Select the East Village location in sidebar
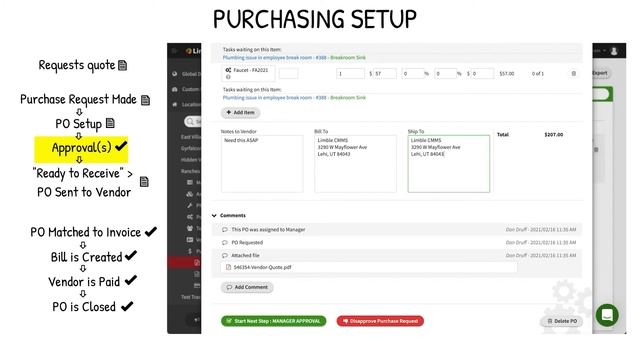This screenshot has height=360, width=640. pyautogui.click(x=191, y=137)
